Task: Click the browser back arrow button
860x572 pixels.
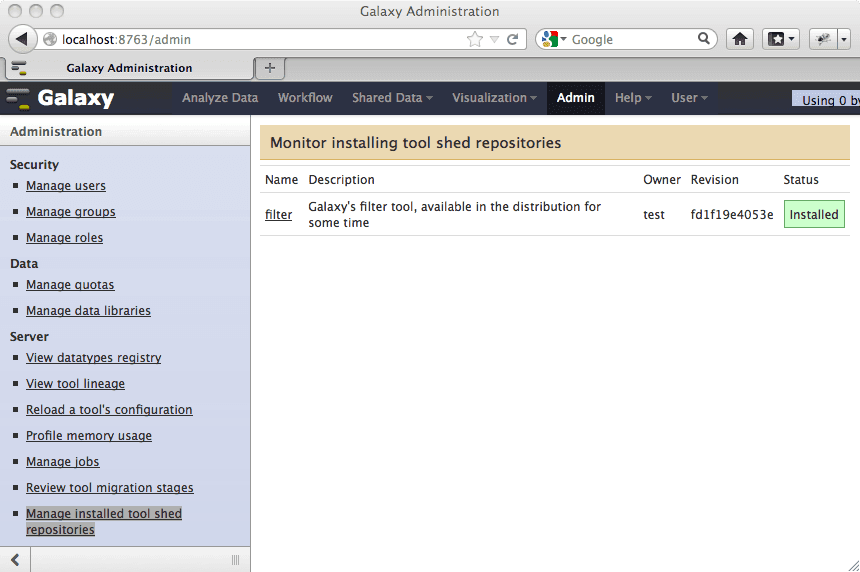Action: point(21,39)
